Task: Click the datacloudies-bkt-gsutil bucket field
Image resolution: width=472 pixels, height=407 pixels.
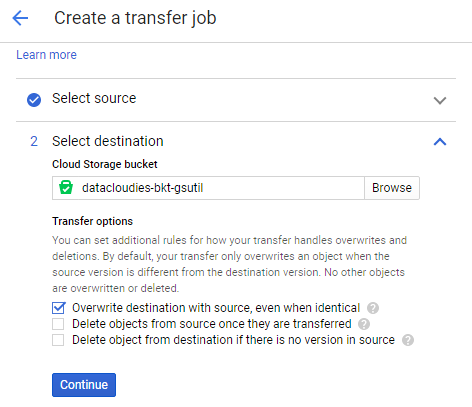Action: click(208, 188)
